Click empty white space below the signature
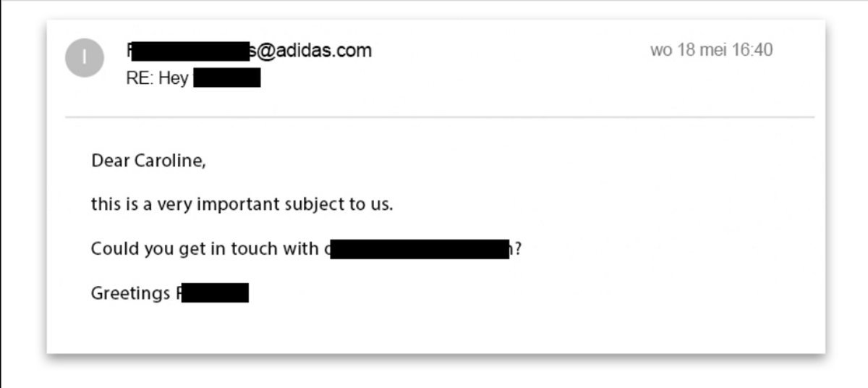Screen dimensions: 868x388 click(434, 329)
